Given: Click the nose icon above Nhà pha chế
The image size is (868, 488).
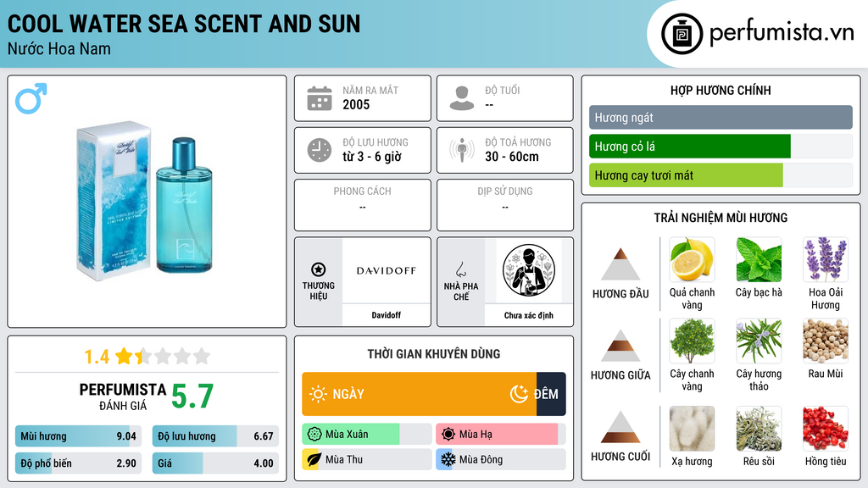Looking at the screenshot, I should [460, 269].
